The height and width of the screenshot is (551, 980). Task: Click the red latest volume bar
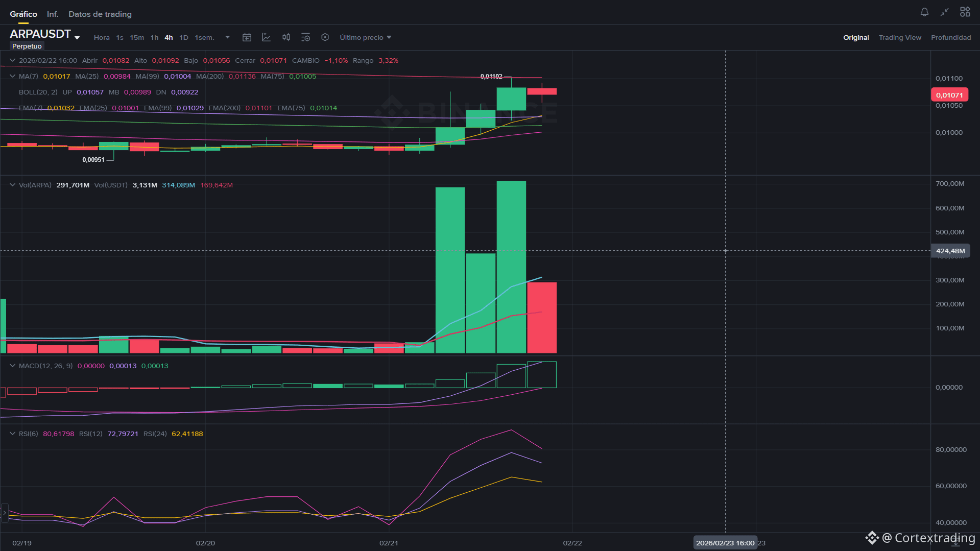(542, 318)
